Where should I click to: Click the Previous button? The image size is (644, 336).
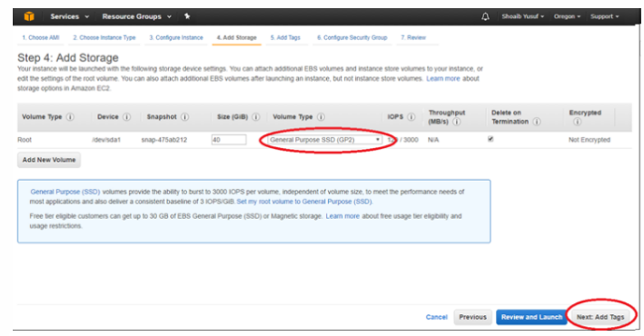coord(472,317)
